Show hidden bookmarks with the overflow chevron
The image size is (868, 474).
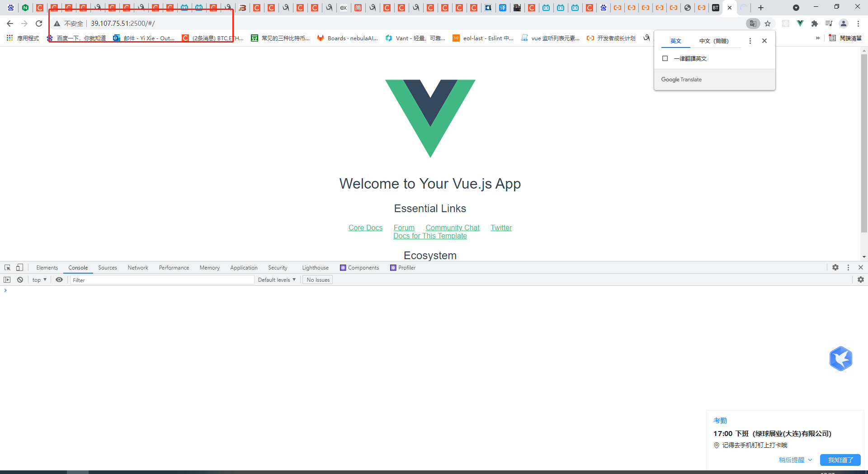click(x=817, y=38)
